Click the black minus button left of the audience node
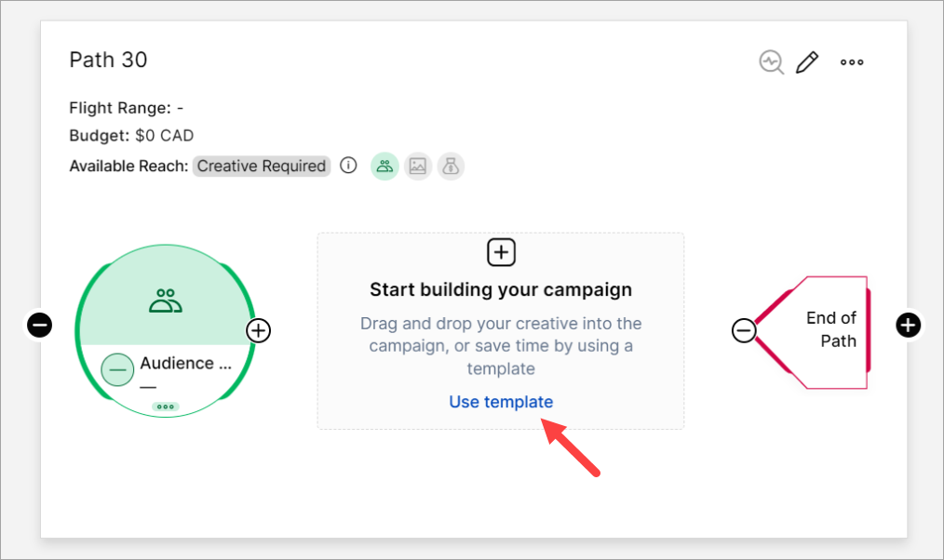 point(39,326)
